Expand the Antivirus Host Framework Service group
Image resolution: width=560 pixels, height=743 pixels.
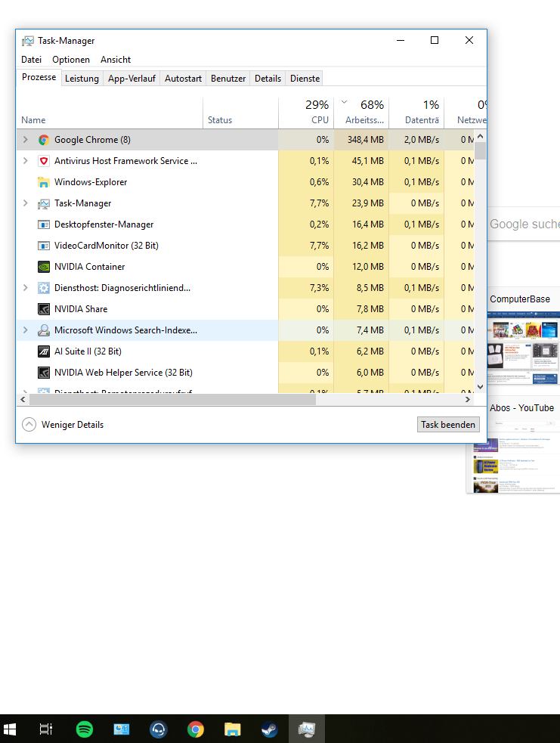tap(26, 161)
